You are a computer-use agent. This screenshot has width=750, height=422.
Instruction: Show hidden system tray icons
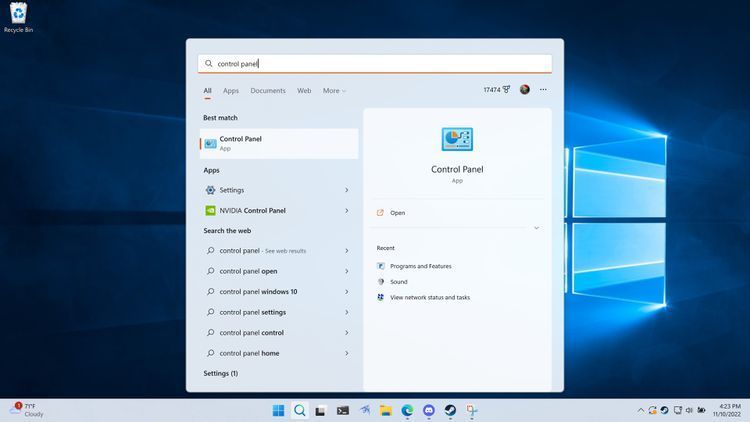641,410
